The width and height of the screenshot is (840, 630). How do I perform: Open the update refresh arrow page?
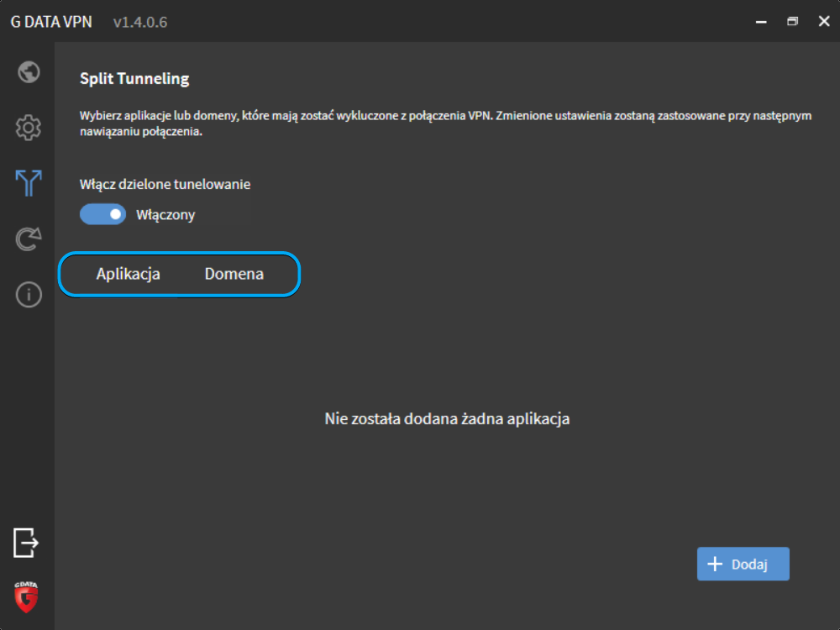(x=29, y=239)
